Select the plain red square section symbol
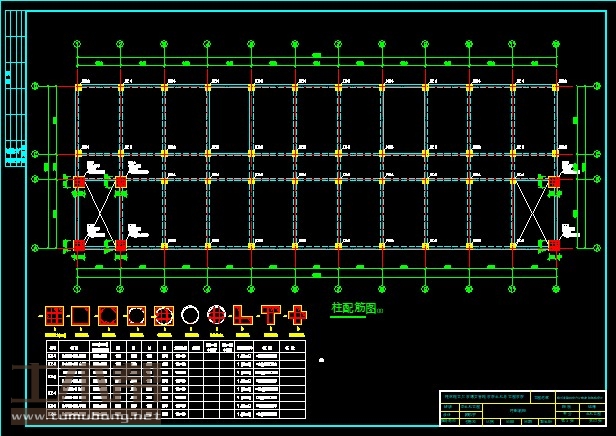616x436 pixels. click(81, 316)
